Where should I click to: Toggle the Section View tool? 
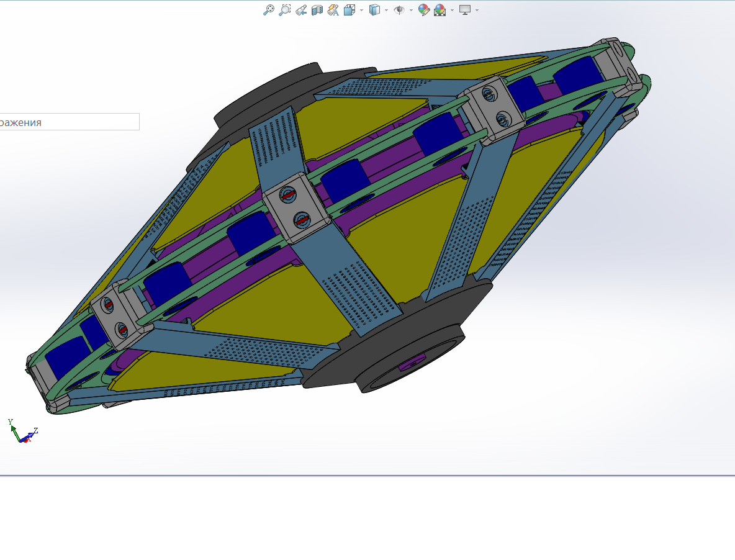317,10
